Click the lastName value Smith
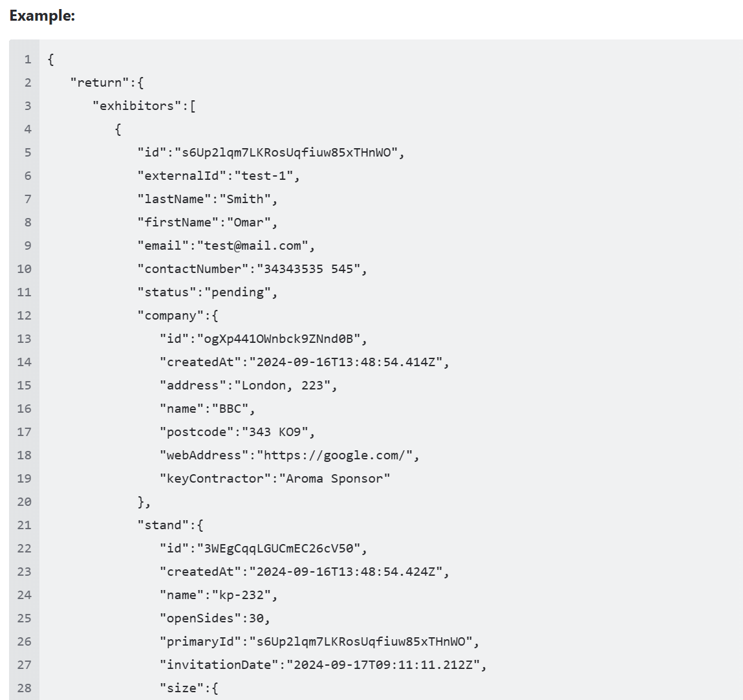Screen dimensions: 743x700 (246, 199)
